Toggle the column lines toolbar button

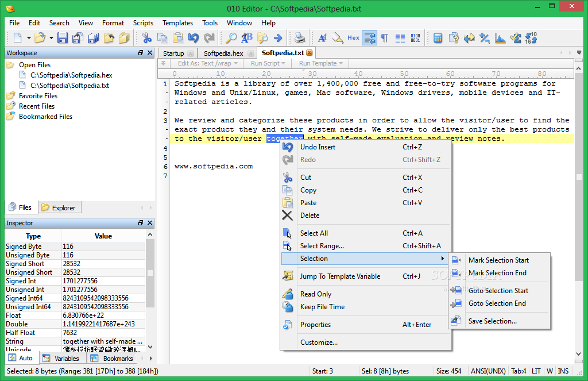[x=400, y=38]
